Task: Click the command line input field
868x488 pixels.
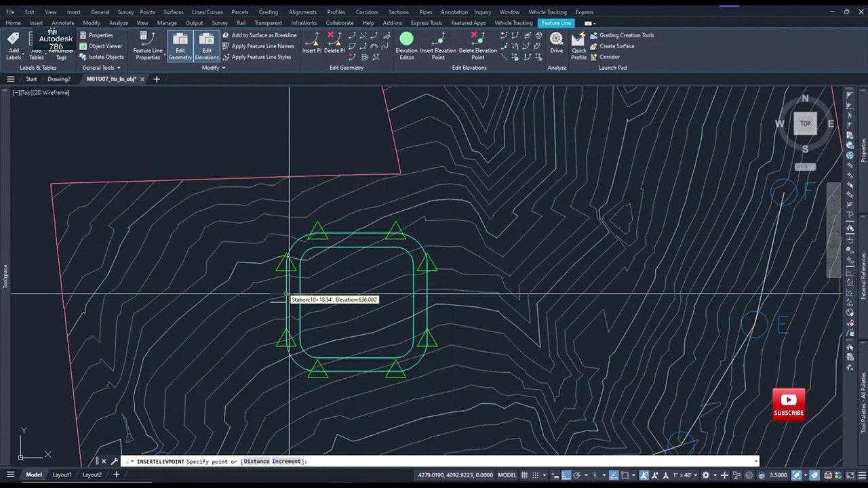Action: pos(439,462)
